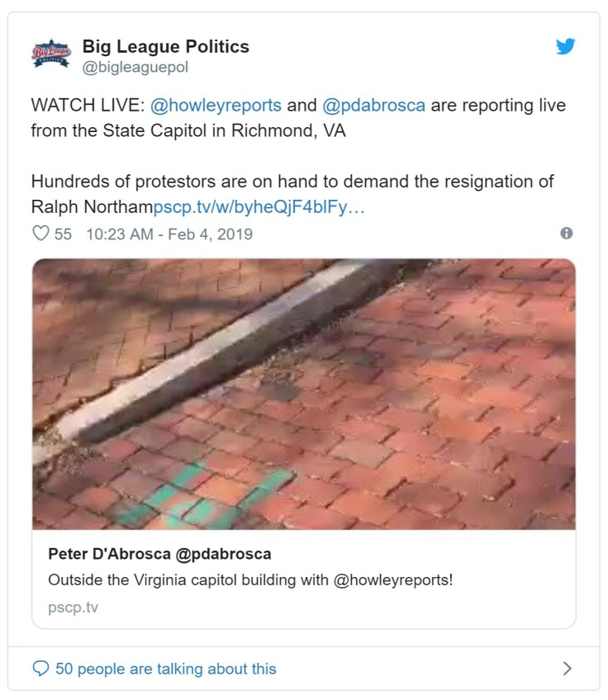The image size is (608, 700).
Task: Click the WATCH LIVE tweet text
Action: point(298,118)
